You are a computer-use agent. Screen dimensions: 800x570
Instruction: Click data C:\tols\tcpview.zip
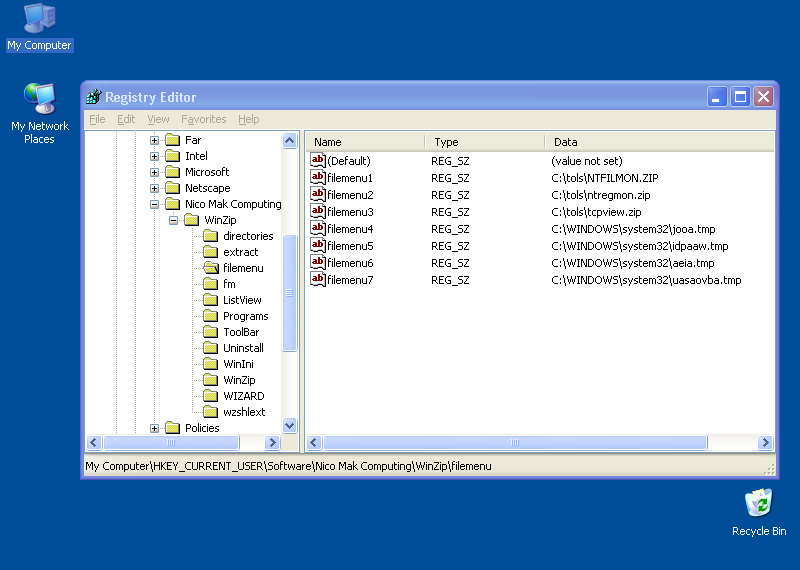click(596, 212)
